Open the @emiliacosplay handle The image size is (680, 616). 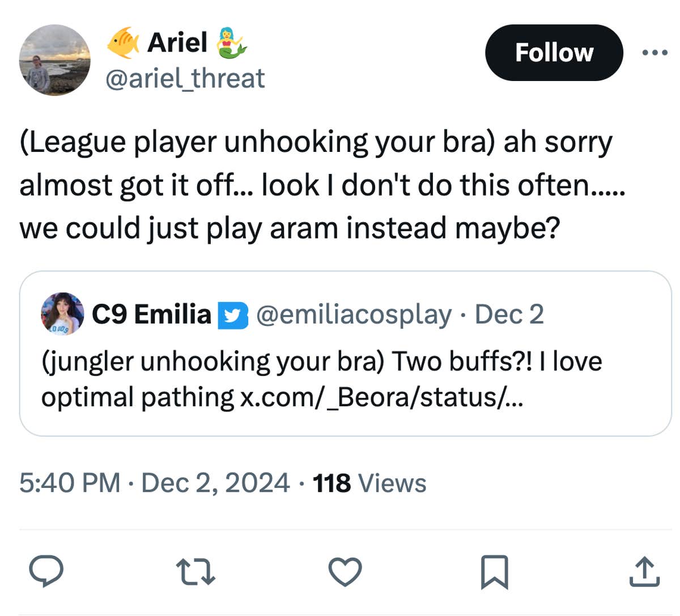pos(354,314)
